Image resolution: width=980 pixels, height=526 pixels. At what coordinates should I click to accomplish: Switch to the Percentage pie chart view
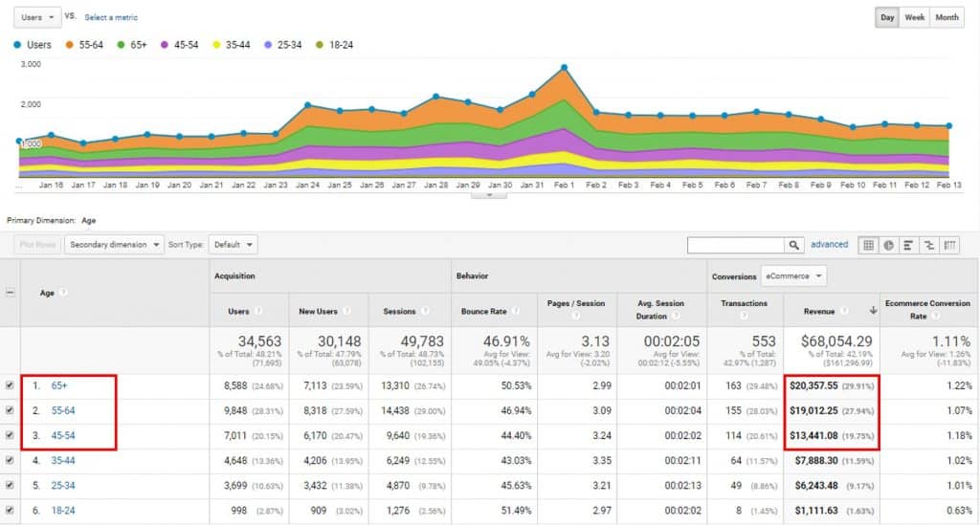889,245
